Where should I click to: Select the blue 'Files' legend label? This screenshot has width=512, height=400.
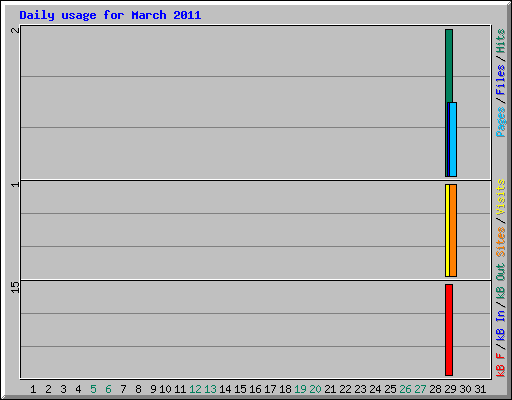pyautogui.click(x=500, y=79)
